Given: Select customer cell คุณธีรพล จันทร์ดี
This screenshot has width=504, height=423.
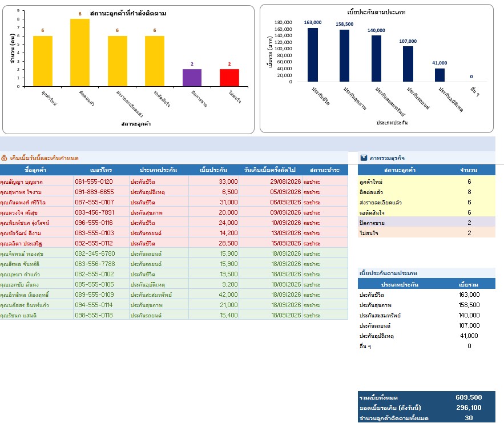Looking at the screenshot, I should [37, 264].
